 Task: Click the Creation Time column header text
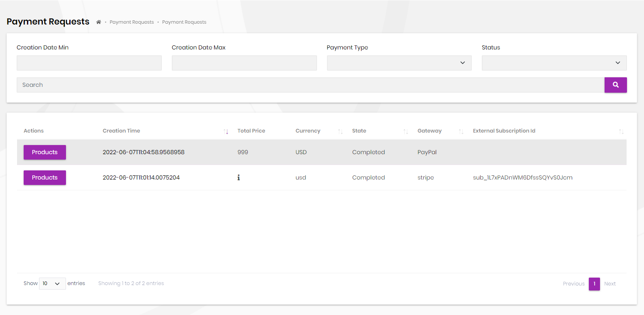[121, 131]
